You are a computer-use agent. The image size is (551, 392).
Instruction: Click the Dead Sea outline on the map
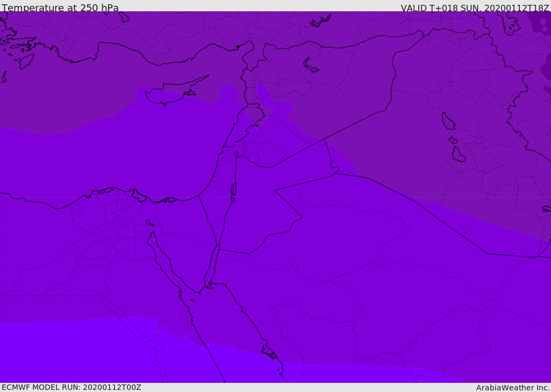(234, 190)
